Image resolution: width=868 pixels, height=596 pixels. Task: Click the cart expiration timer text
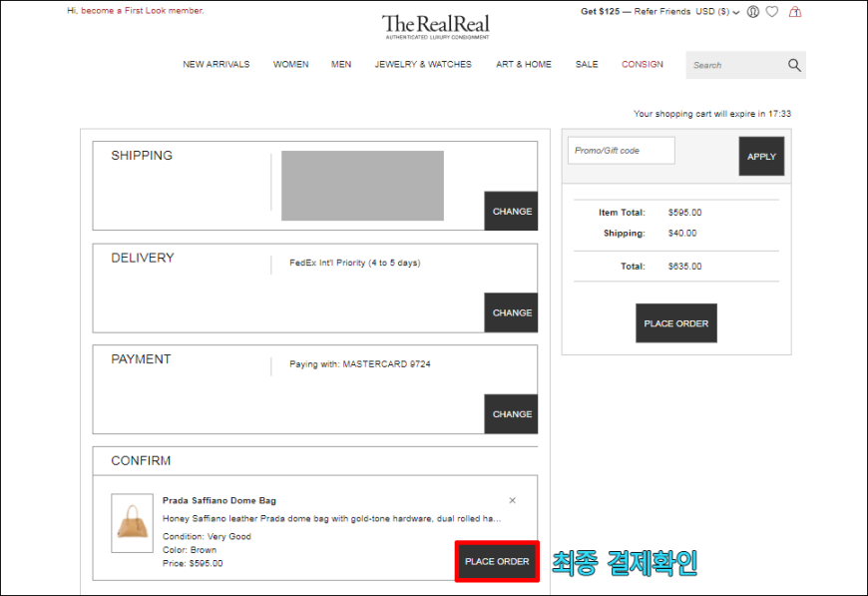coord(712,114)
